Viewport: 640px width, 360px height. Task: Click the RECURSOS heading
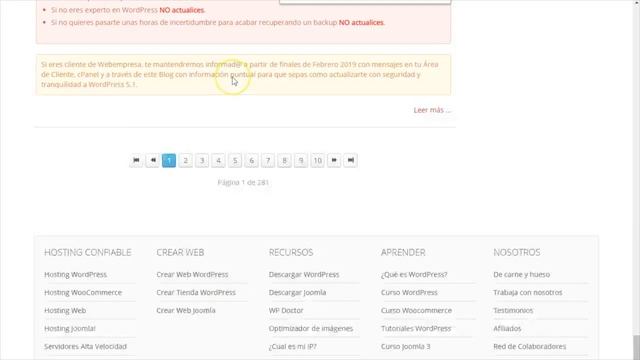[x=291, y=252]
